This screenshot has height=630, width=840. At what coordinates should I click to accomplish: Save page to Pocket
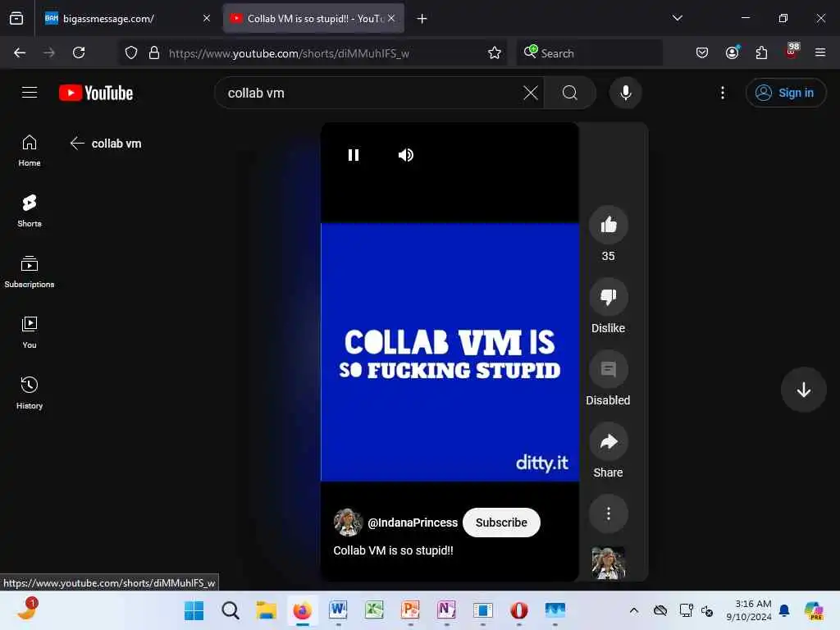click(702, 52)
